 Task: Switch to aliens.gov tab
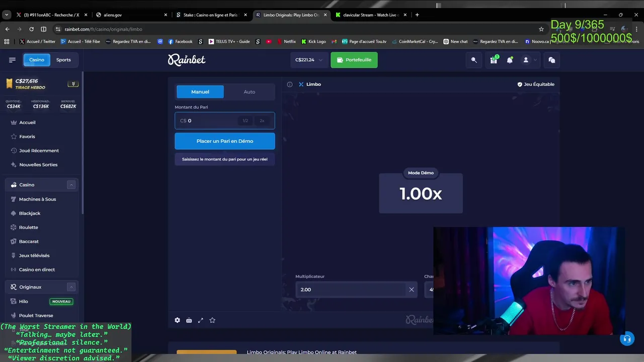click(132, 15)
